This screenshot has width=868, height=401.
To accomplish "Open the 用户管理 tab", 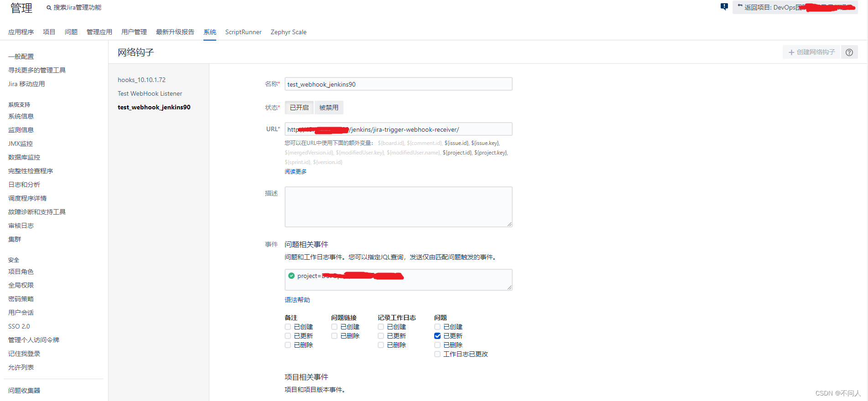I will click(134, 32).
